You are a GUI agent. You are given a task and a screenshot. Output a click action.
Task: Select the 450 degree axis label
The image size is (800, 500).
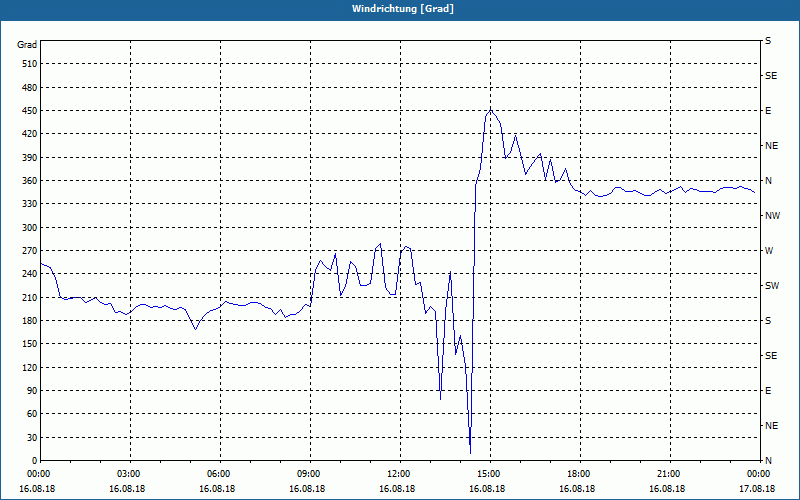(x=30, y=111)
